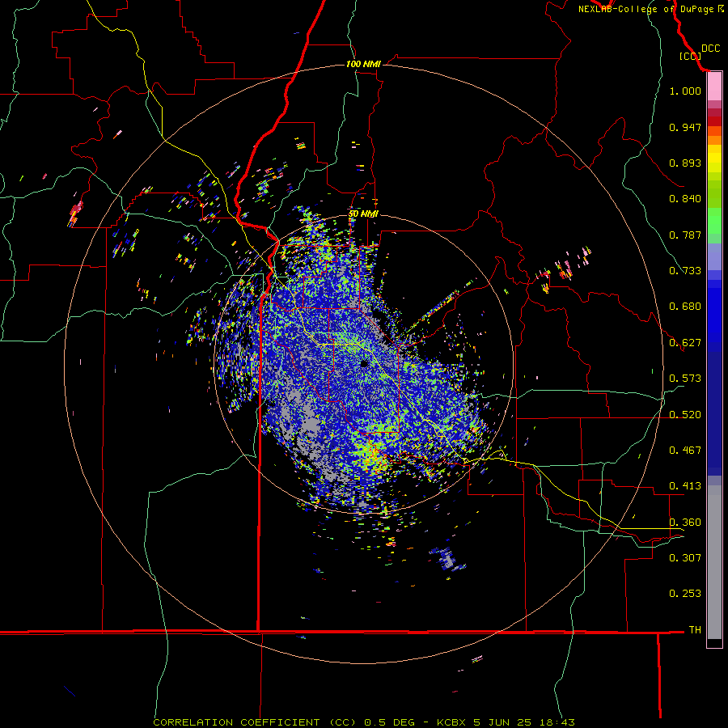Viewport: 728px width, 728px height.
Task: Select the 0.840 legend value
Action: [x=685, y=199]
